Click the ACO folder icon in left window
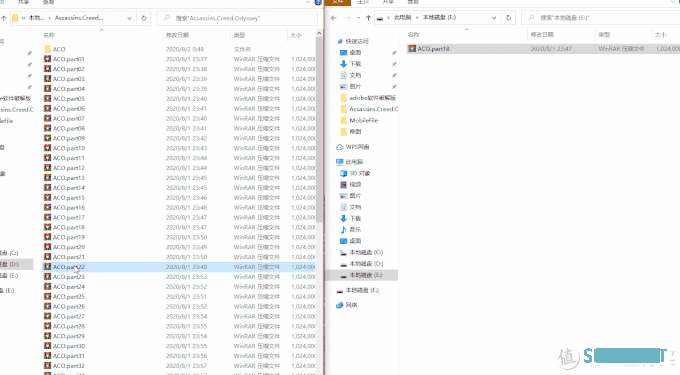This screenshot has width=680, height=375. [48, 49]
